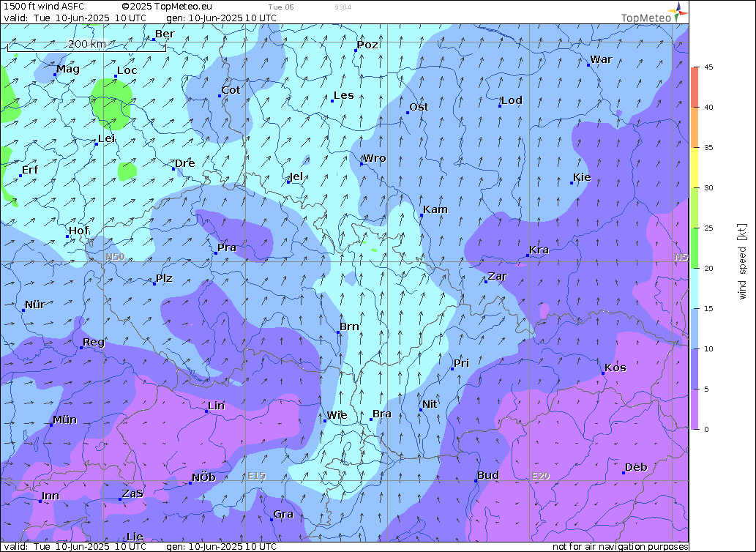Screen dimensions: 756x552
Task: Click the 'Loc' city label
Action: (x=127, y=70)
